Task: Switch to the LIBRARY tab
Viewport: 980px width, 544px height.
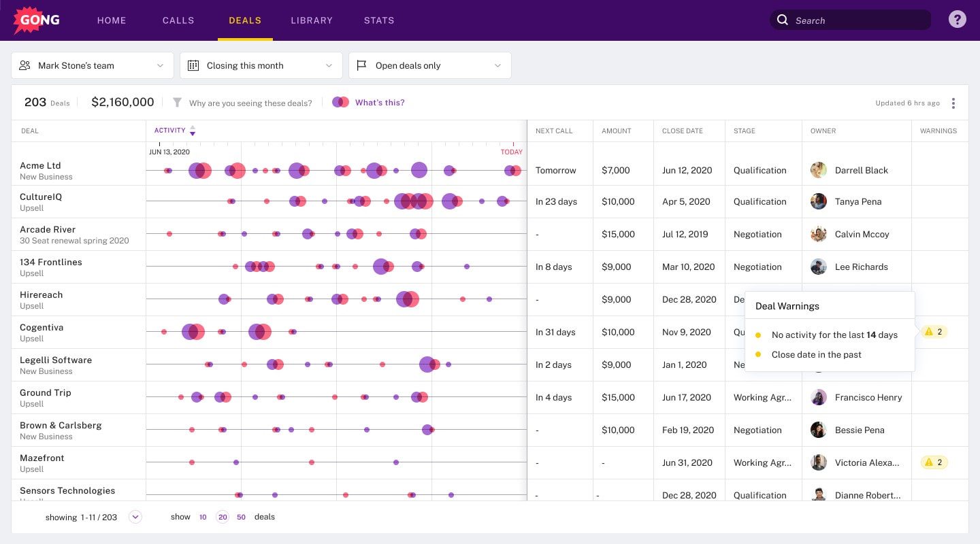Action: (312, 20)
